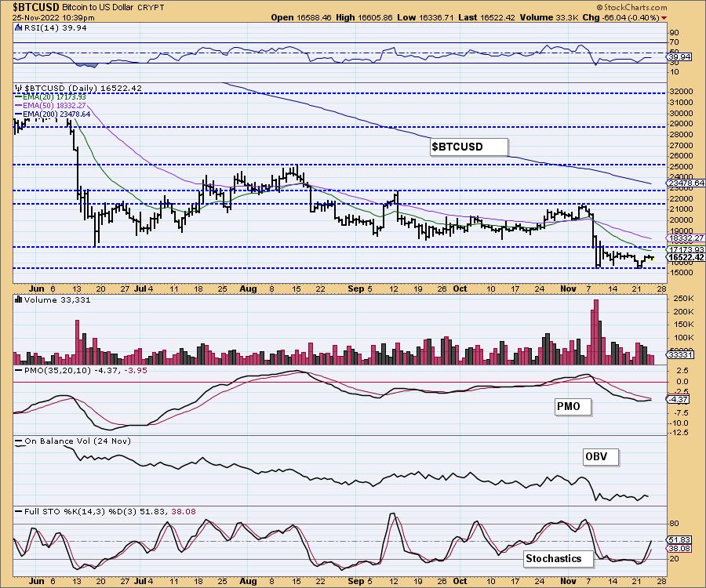The height and width of the screenshot is (588, 706).
Task: Click the 16522.42 last price axis tag
Action: [686, 257]
